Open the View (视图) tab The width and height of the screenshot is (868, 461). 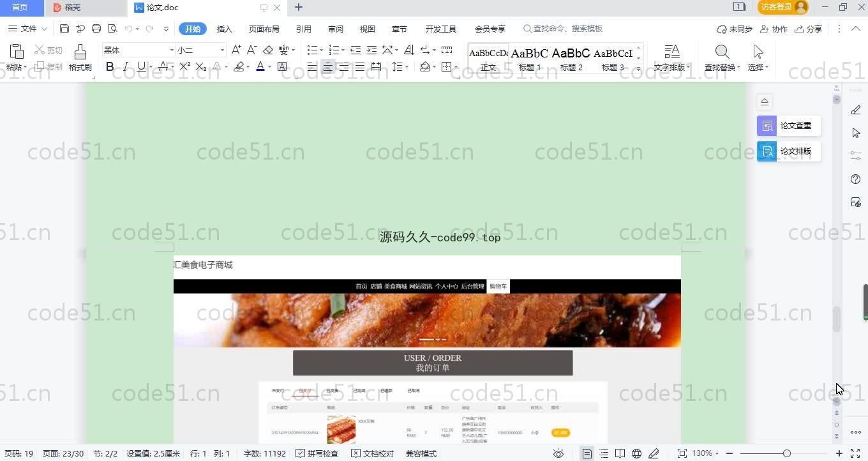pos(368,29)
